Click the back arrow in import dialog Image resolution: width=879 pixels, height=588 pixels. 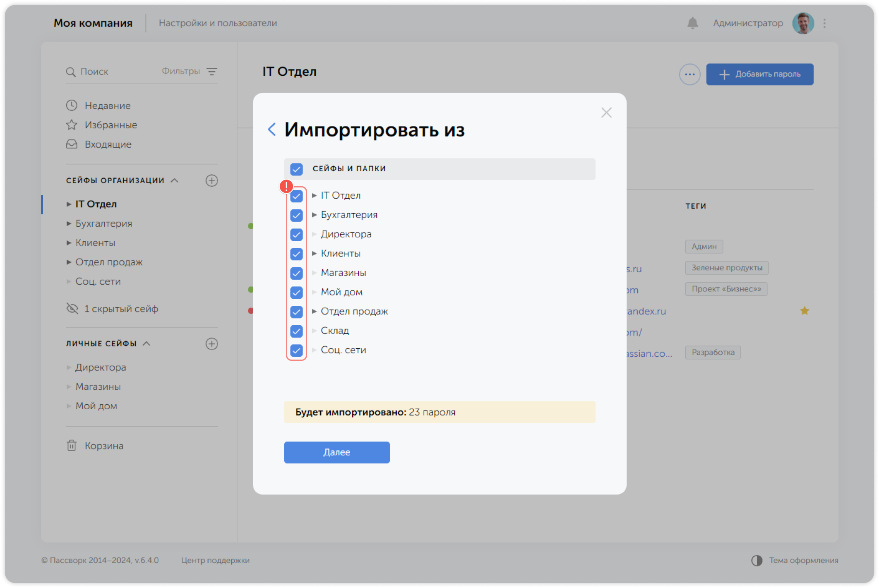click(272, 130)
